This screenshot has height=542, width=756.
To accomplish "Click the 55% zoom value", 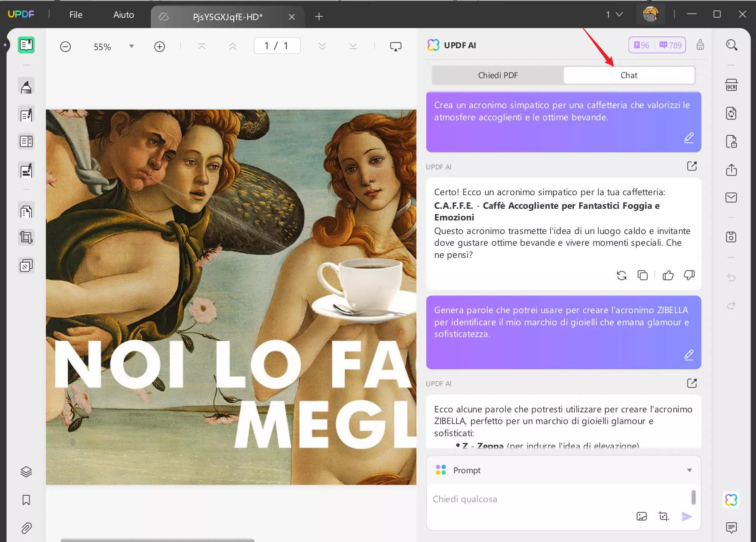I will tap(102, 47).
